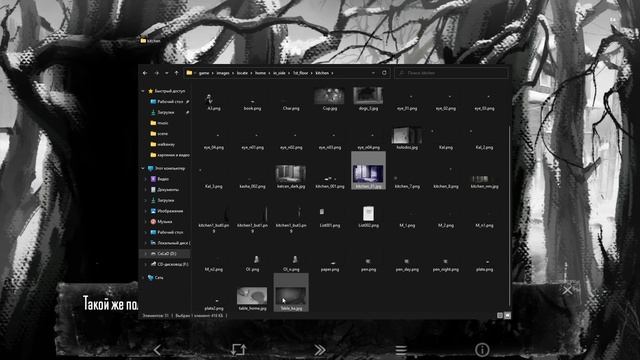The height and width of the screenshot is (360, 640).
Task: Expand the Изображения node chevron
Action: [x=146, y=211]
